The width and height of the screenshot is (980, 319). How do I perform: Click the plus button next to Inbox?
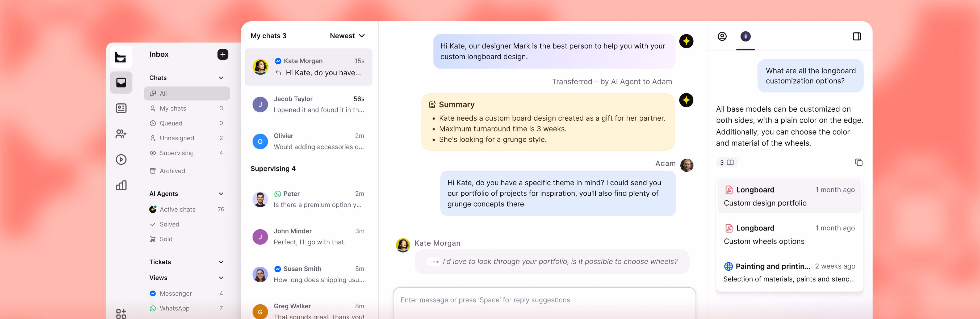(223, 54)
